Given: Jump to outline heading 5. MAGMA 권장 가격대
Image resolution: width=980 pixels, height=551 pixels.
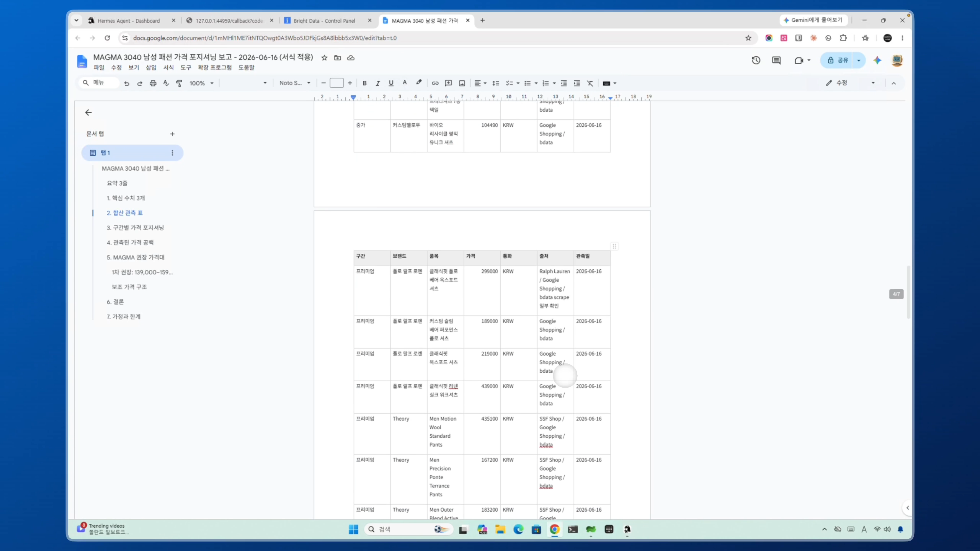Looking at the screenshot, I should tap(136, 257).
